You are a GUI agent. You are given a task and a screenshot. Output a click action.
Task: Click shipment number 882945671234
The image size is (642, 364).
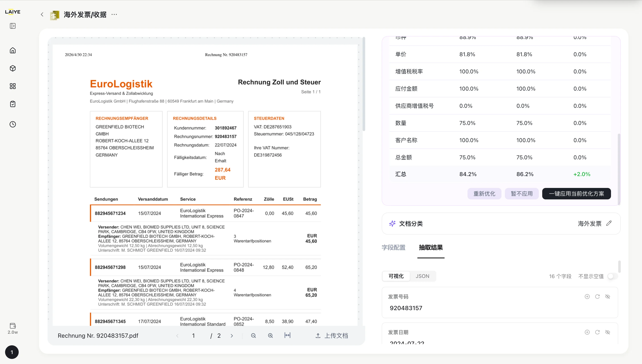(x=110, y=213)
